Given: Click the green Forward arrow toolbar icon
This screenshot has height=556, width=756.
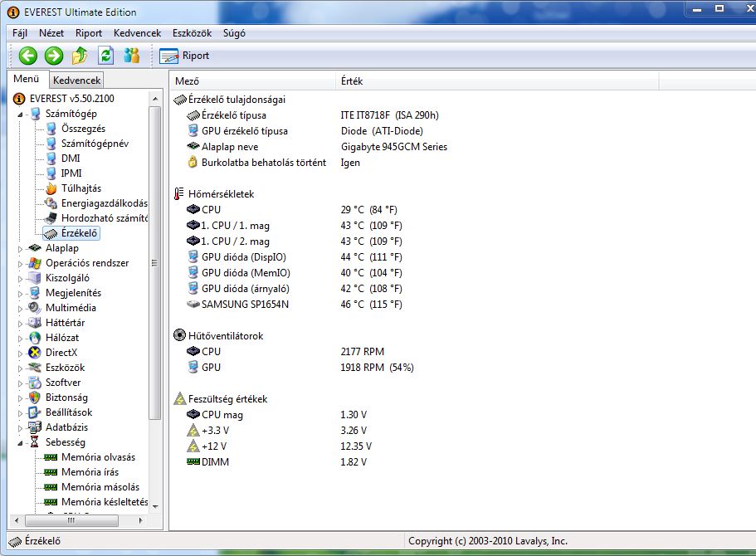Looking at the screenshot, I should point(53,56).
